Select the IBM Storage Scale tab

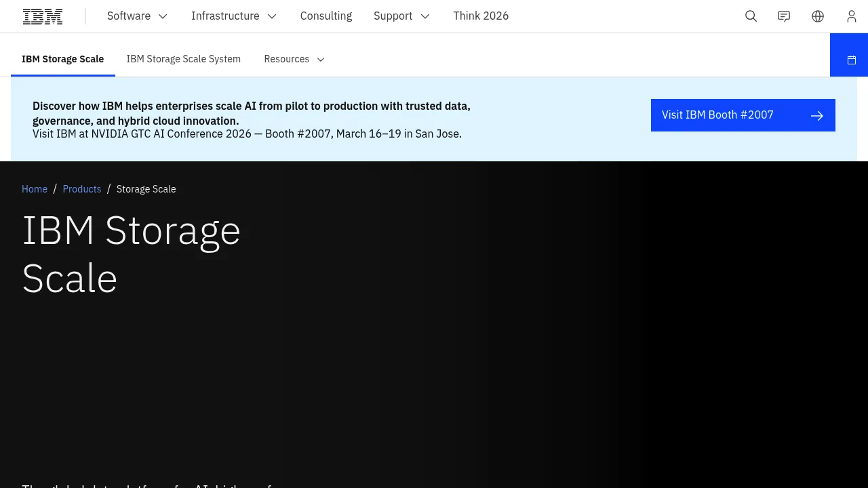(x=63, y=59)
